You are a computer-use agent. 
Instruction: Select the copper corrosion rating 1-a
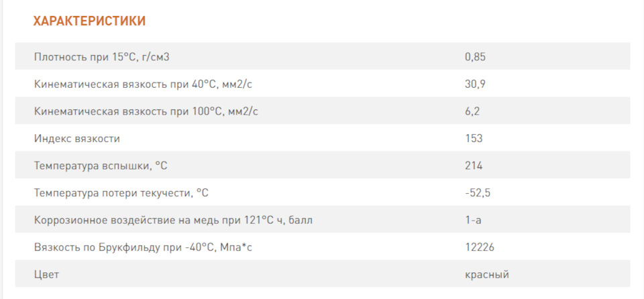click(472, 221)
